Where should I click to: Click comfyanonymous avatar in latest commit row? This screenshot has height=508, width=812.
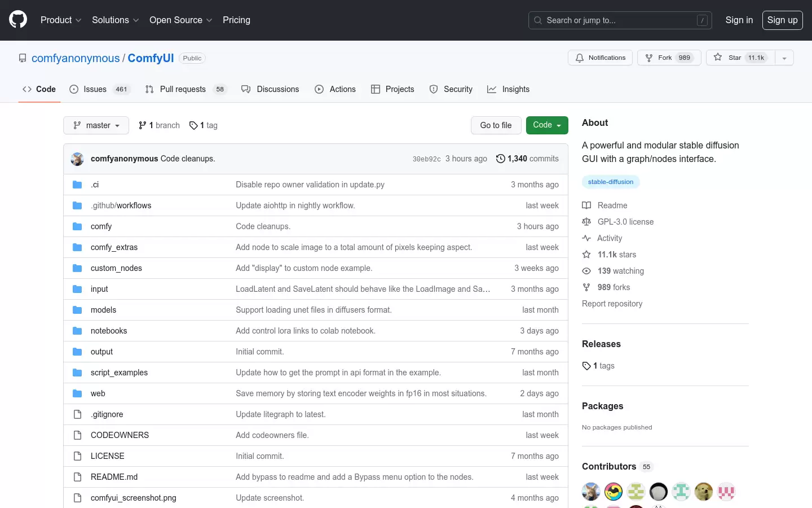pyautogui.click(x=77, y=159)
